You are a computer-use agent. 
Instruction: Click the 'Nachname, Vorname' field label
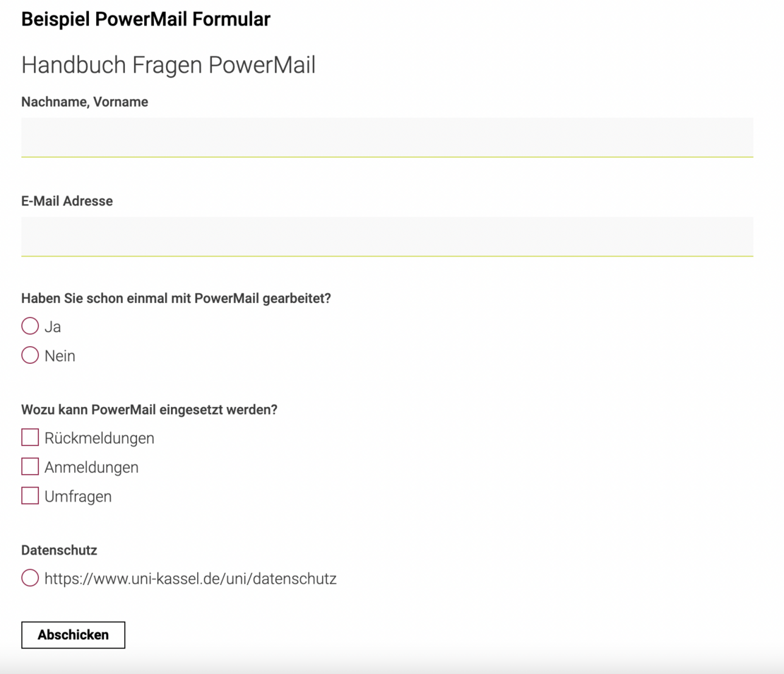tap(85, 102)
